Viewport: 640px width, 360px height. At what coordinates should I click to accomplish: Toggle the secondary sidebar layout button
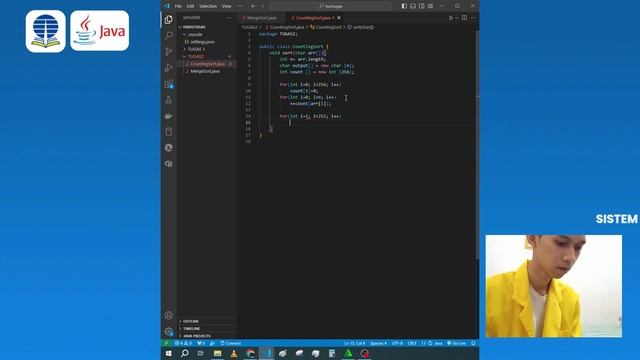pos(422,6)
